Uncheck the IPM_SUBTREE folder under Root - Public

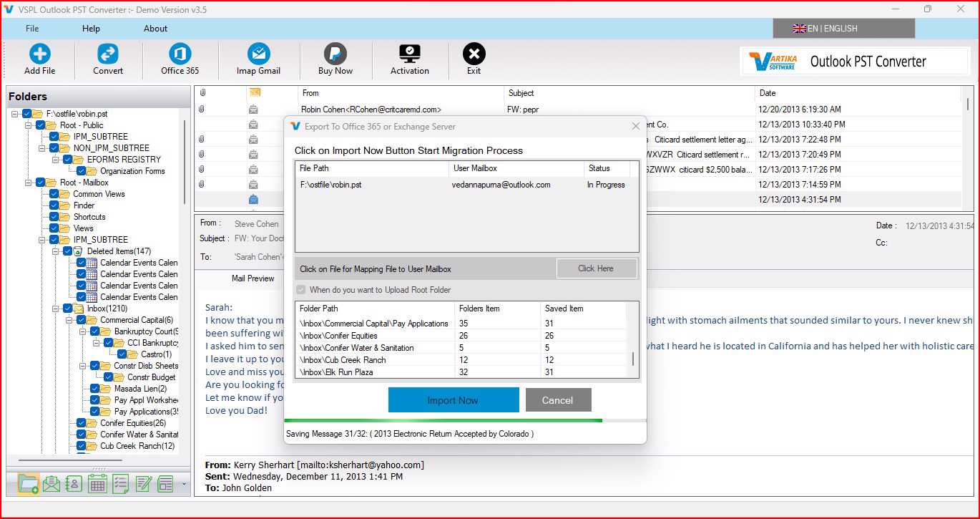coord(54,137)
